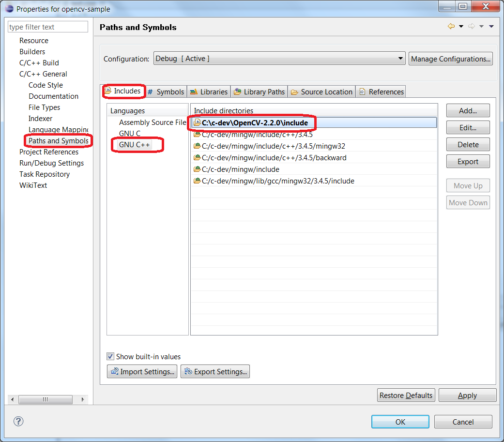The height and width of the screenshot is (442, 504).
Task: Click the horizontal scrollbar right arrow
Action: pyautogui.click(x=82, y=399)
